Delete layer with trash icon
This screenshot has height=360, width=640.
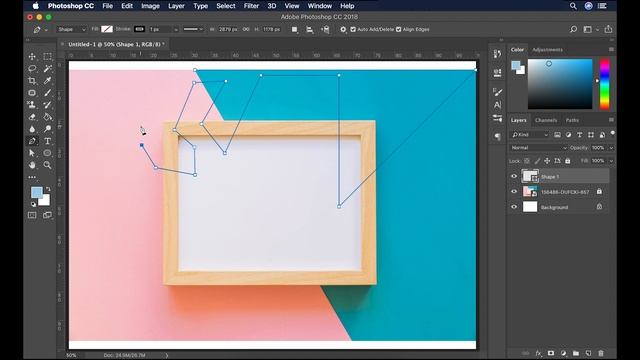(x=601, y=353)
